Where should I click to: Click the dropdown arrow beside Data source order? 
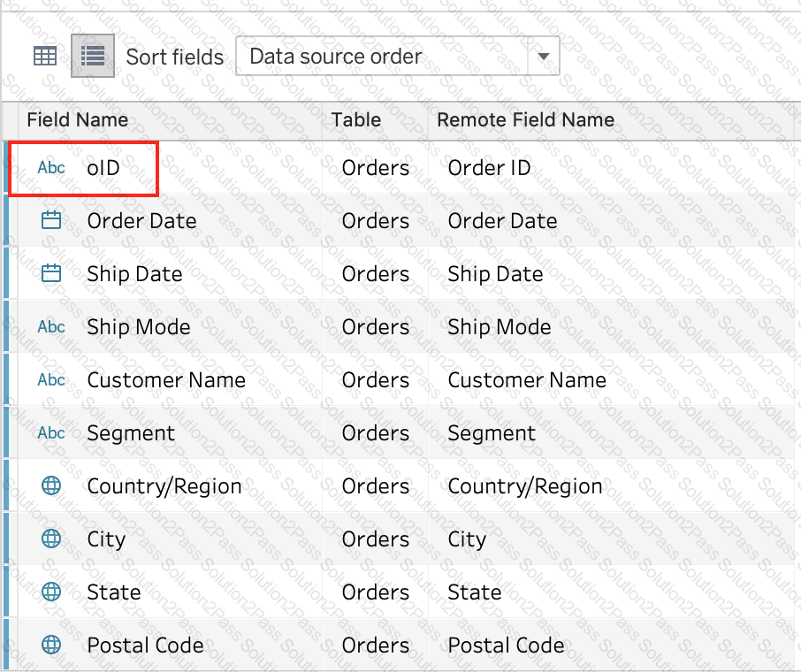[x=543, y=57]
